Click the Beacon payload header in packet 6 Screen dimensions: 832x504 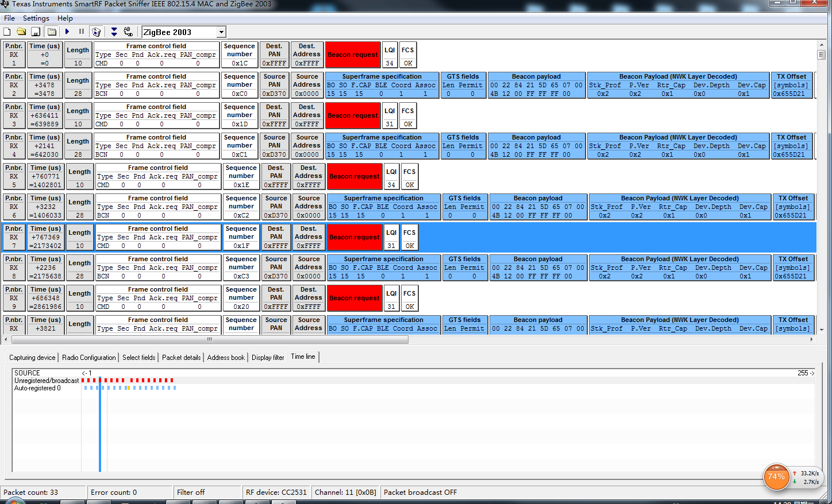[x=538, y=198]
